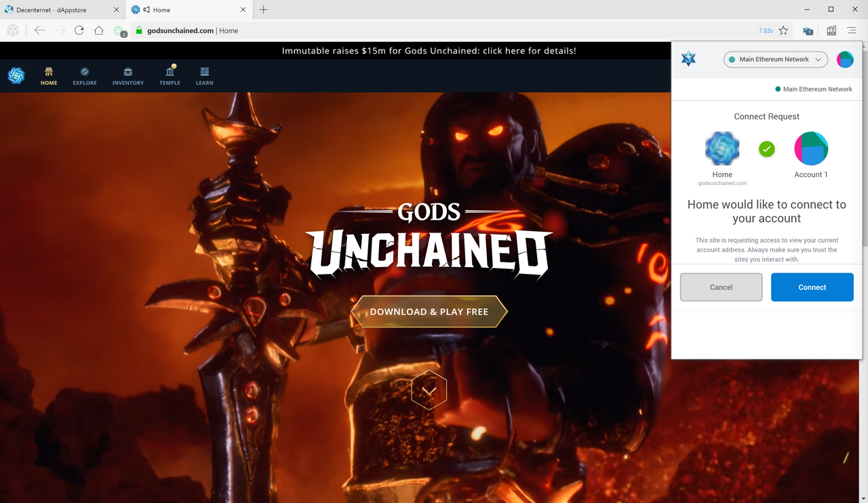Image resolution: width=868 pixels, height=503 pixels.
Task: Go back to the previous page
Action: click(39, 31)
